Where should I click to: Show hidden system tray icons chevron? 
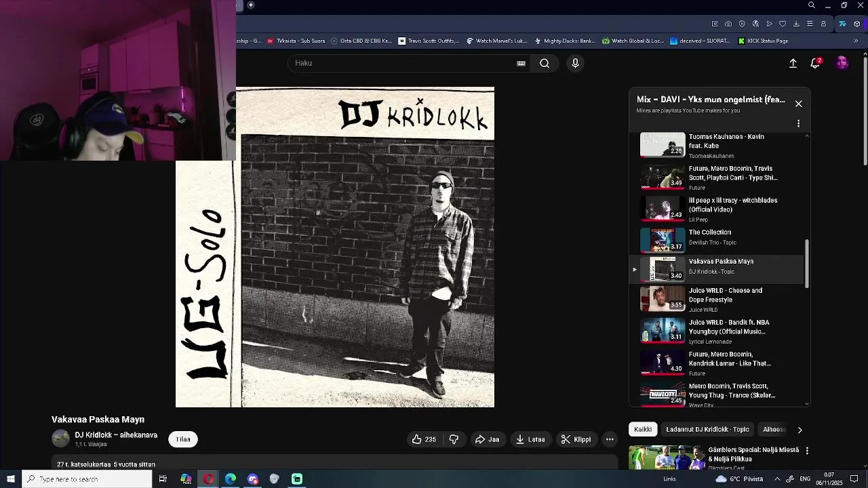pyautogui.click(x=777, y=479)
